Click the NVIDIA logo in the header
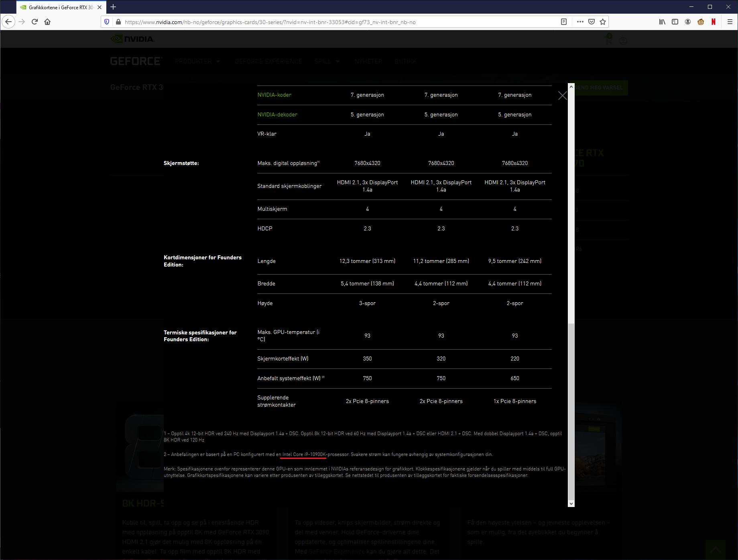Viewport: 738px width, 560px height. click(x=132, y=39)
